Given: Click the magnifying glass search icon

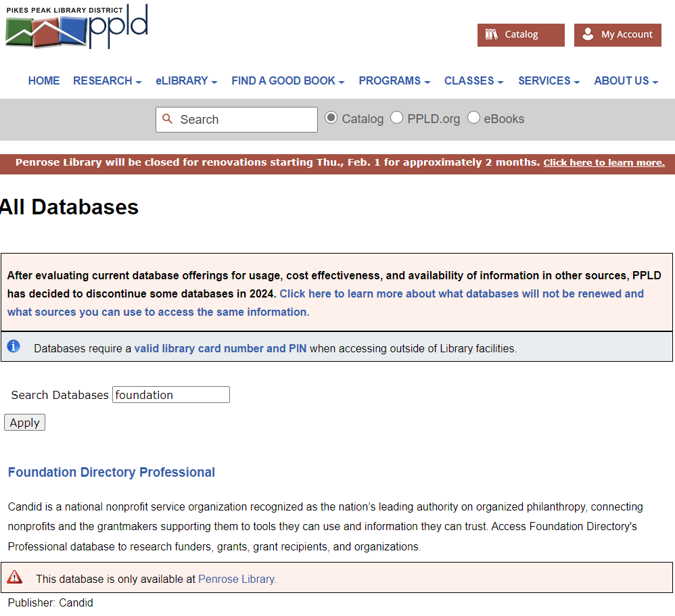Looking at the screenshot, I should [x=168, y=119].
